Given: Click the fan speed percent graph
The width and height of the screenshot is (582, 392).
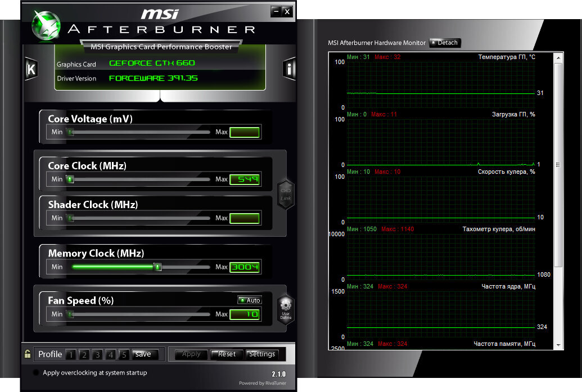Looking at the screenshot, I should coord(441,199).
